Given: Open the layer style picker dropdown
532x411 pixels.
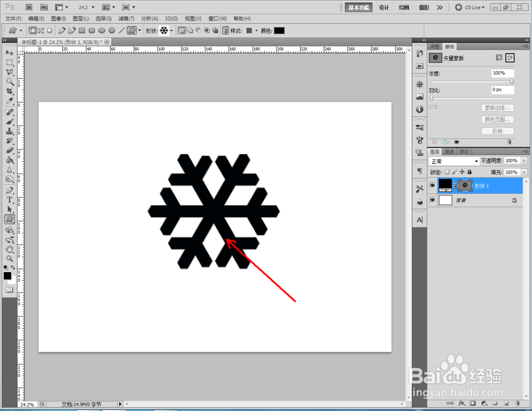Looking at the screenshot, I should (256, 30).
